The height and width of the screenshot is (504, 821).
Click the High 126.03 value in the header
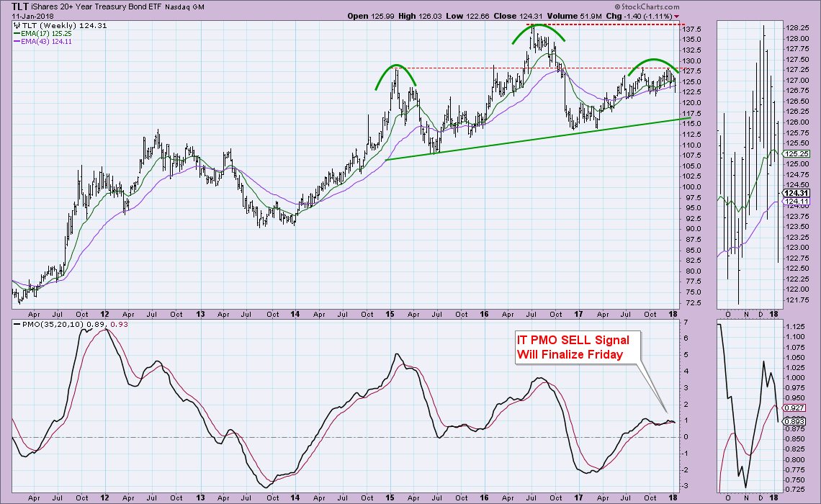pyautogui.click(x=419, y=17)
